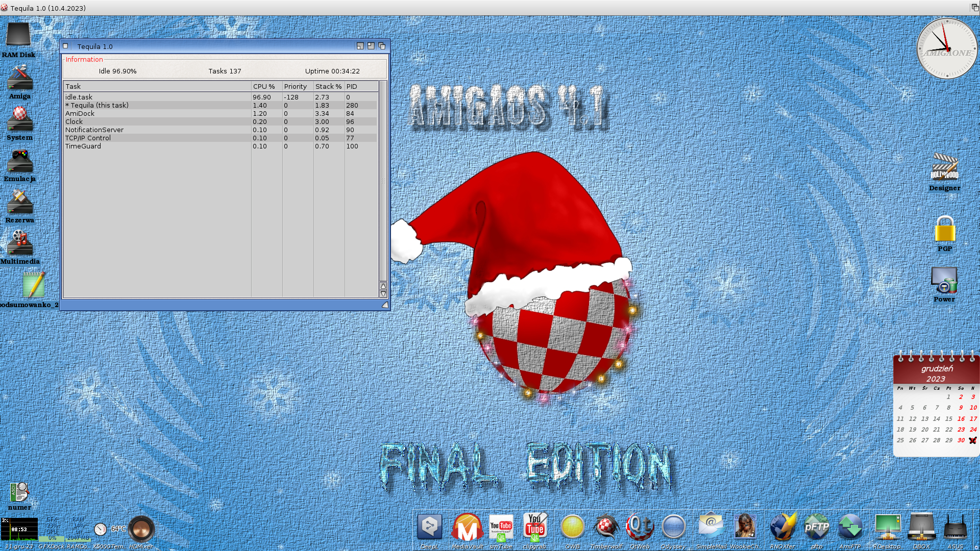This screenshot has width=980, height=551.
Task: Click the grudzień 2023 calendar widget
Action: pyautogui.click(x=936, y=403)
